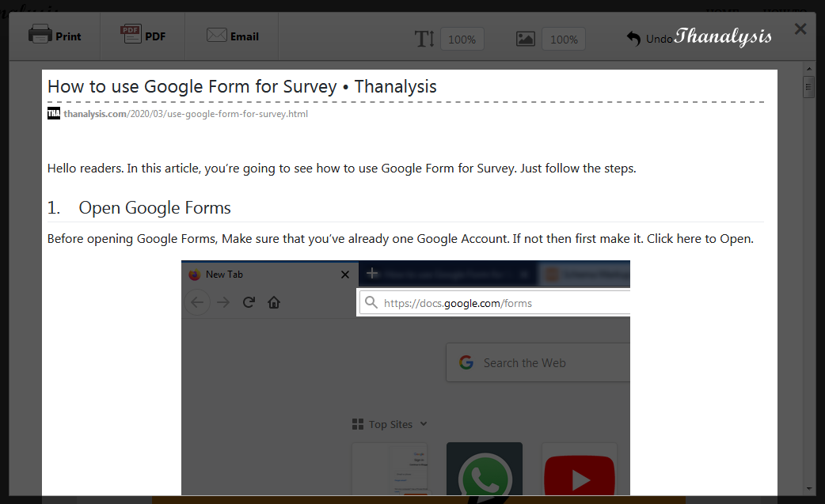Image resolution: width=825 pixels, height=504 pixels.
Task: Click the Undo text
Action: pos(659,39)
